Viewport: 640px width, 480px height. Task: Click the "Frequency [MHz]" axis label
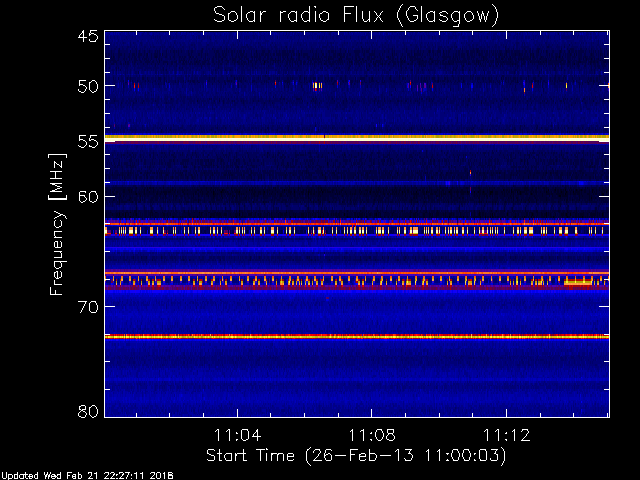coord(57,224)
